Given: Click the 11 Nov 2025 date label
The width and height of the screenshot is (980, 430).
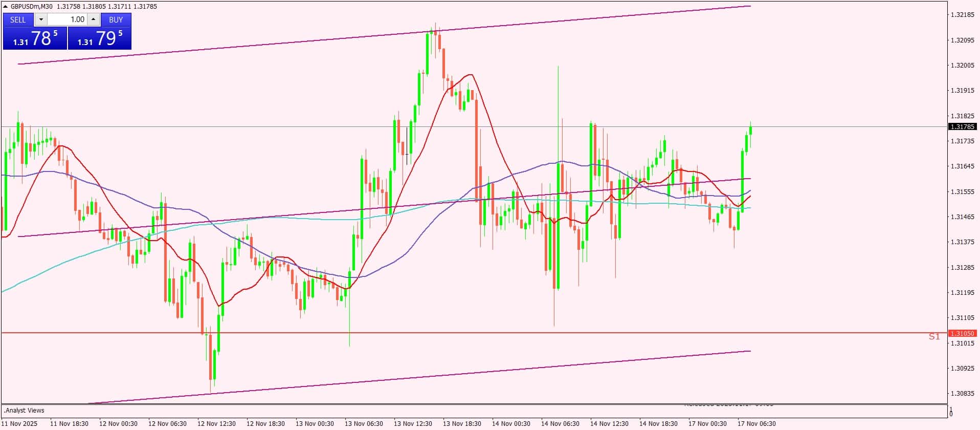Looking at the screenshot, I should point(20,424).
